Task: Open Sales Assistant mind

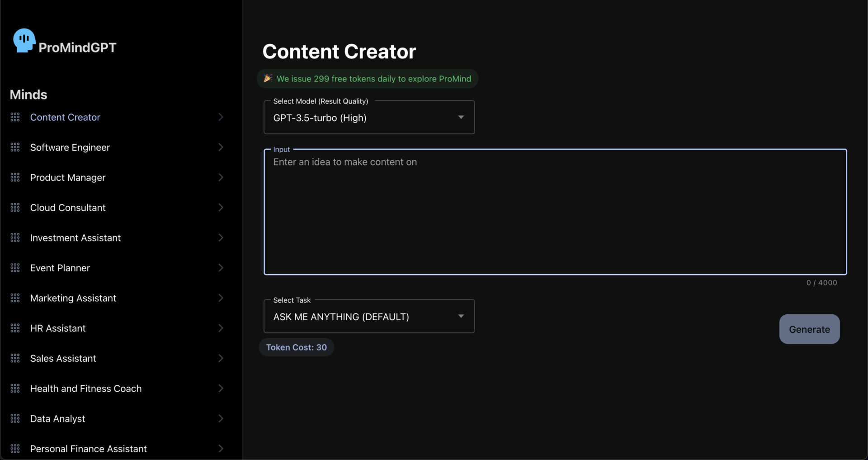Action: pos(63,358)
